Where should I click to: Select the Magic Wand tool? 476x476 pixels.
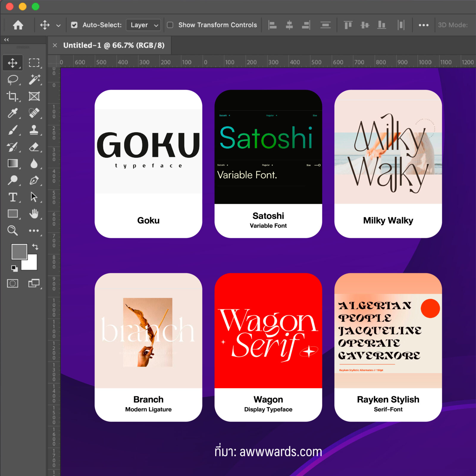(x=34, y=80)
